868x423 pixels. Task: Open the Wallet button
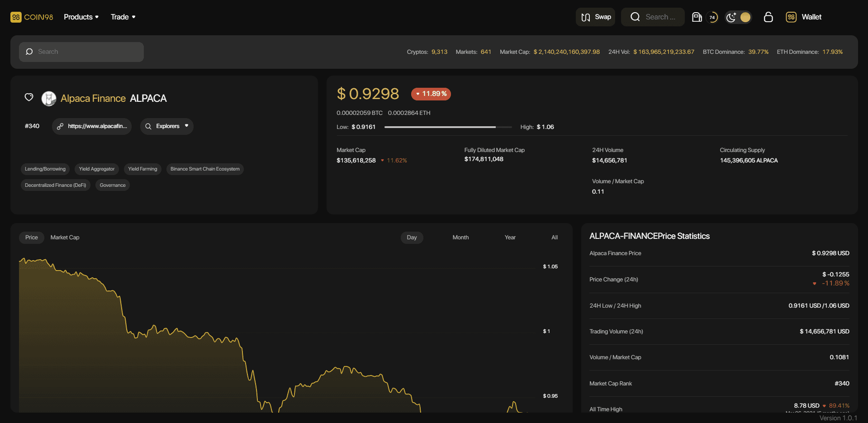pyautogui.click(x=804, y=17)
